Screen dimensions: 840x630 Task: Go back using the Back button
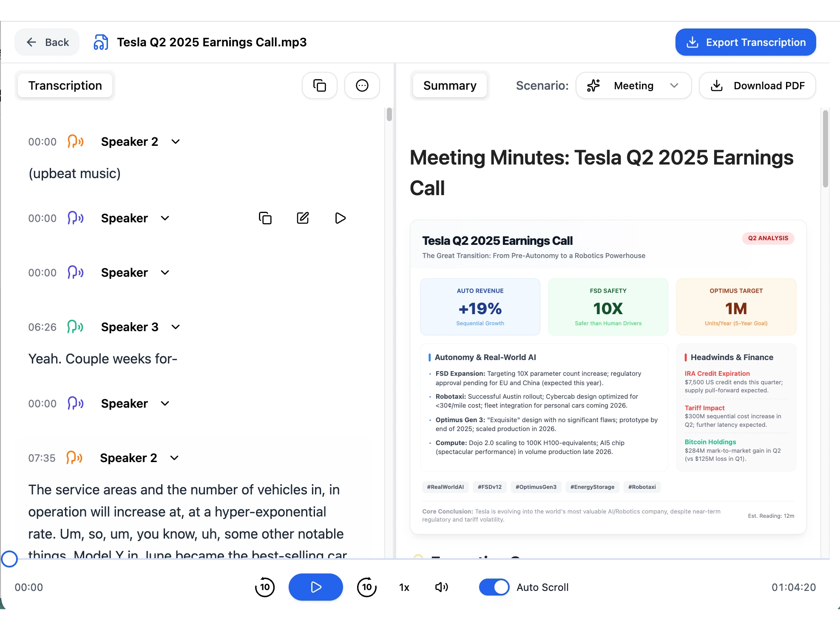(47, 42)
